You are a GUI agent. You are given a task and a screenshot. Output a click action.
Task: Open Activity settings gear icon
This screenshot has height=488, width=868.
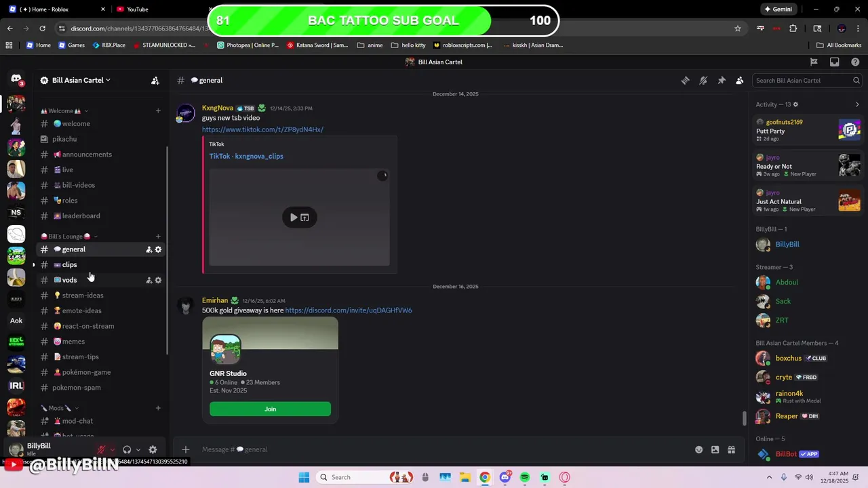795,104
